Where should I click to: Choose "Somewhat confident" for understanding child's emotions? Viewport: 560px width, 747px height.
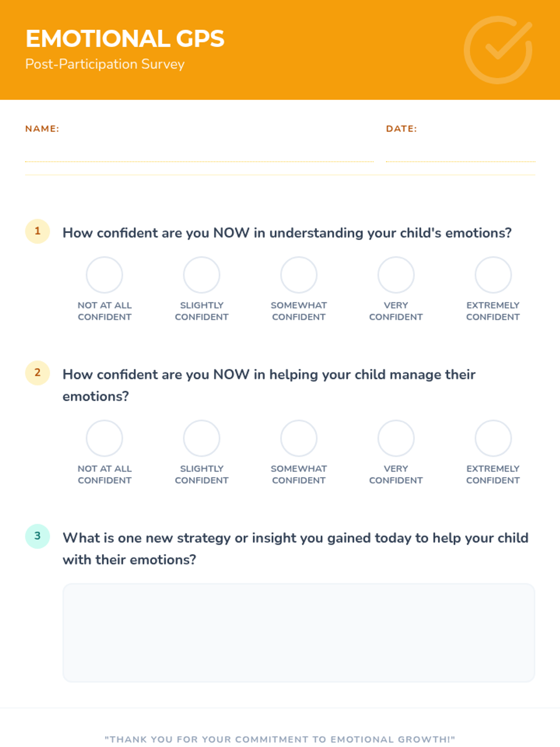pos(299,275)
